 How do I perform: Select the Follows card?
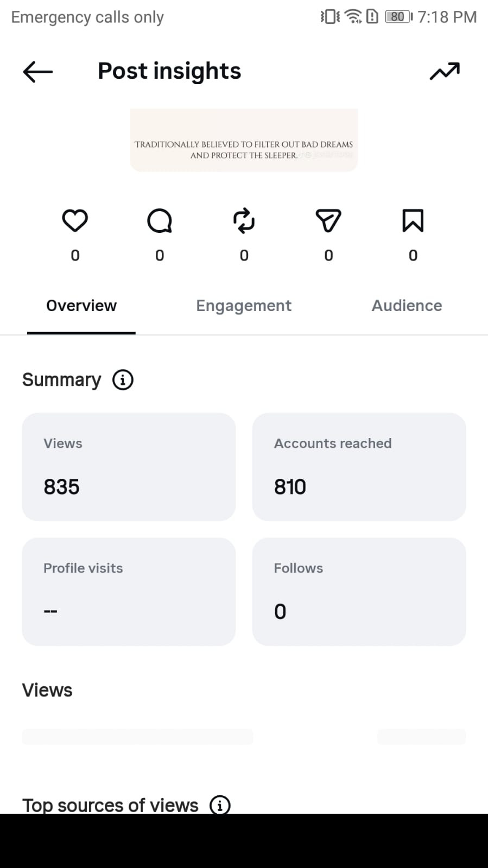(x=359, y=592)
